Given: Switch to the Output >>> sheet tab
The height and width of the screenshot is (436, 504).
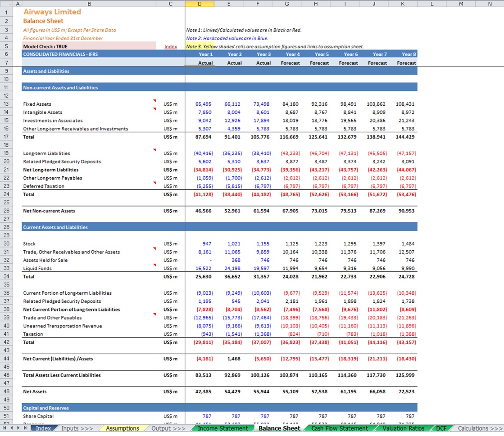Looking at the screenshot, I should tap(168, 428).
